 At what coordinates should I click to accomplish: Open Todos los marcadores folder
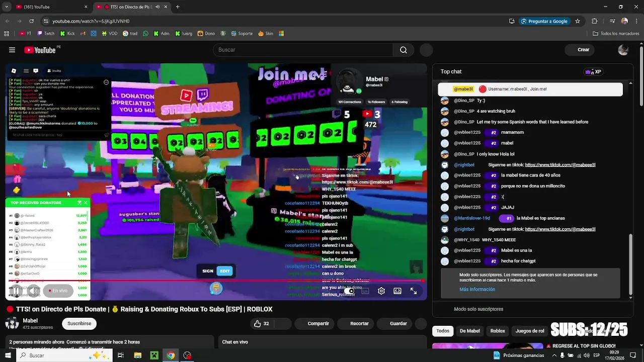pyautogui.click(x=616, y=34)
